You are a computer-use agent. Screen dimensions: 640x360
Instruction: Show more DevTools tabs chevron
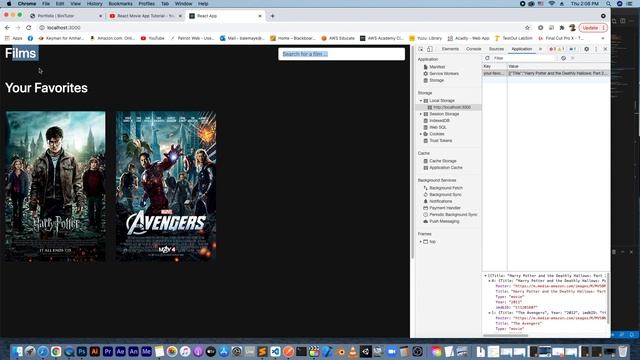tap(540, 49)
